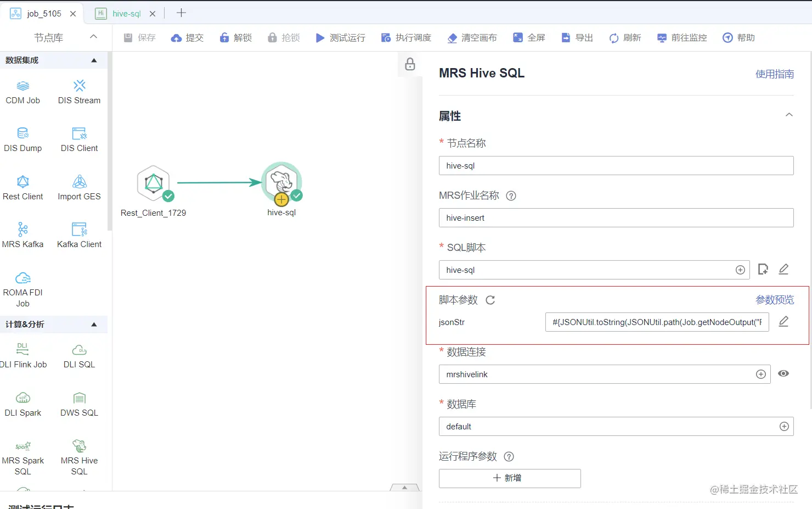
Task: Open the 数据库 selector plus circle
Action: pyautogui.click(x=784, y=426)
